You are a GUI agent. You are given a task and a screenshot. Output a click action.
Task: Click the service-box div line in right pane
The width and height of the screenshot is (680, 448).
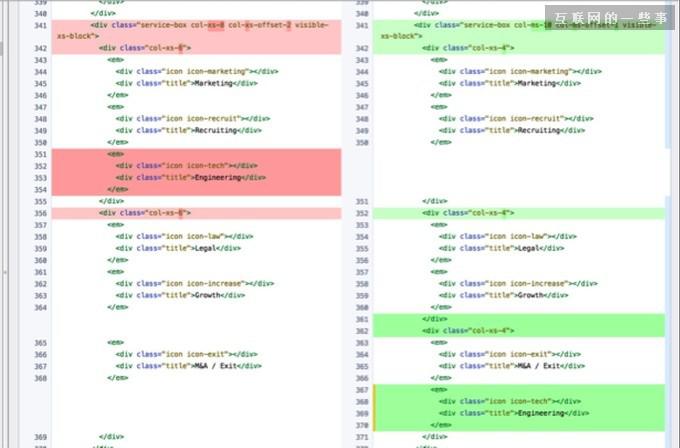tap(520, 24)
